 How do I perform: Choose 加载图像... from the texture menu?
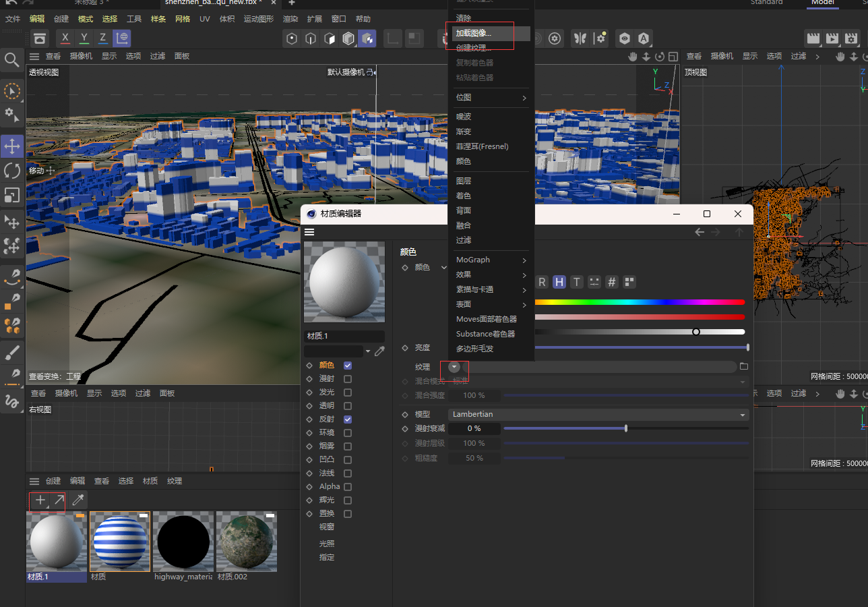tap(474, 33)
